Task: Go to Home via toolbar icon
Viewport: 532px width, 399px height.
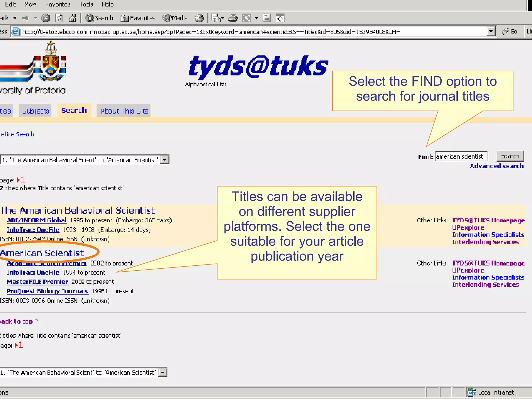Action: coord(72,18)
